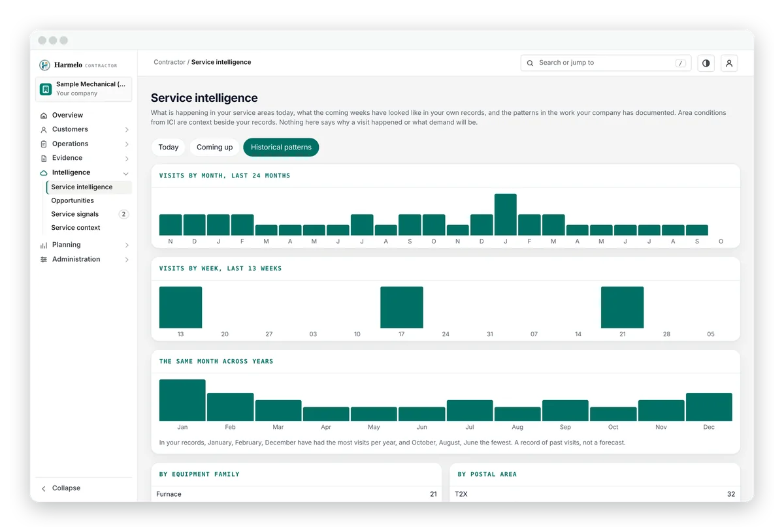The image size is (784, 532).
Task: Click the Oct bar in same-month chart
Action: [x=613, y=415]
